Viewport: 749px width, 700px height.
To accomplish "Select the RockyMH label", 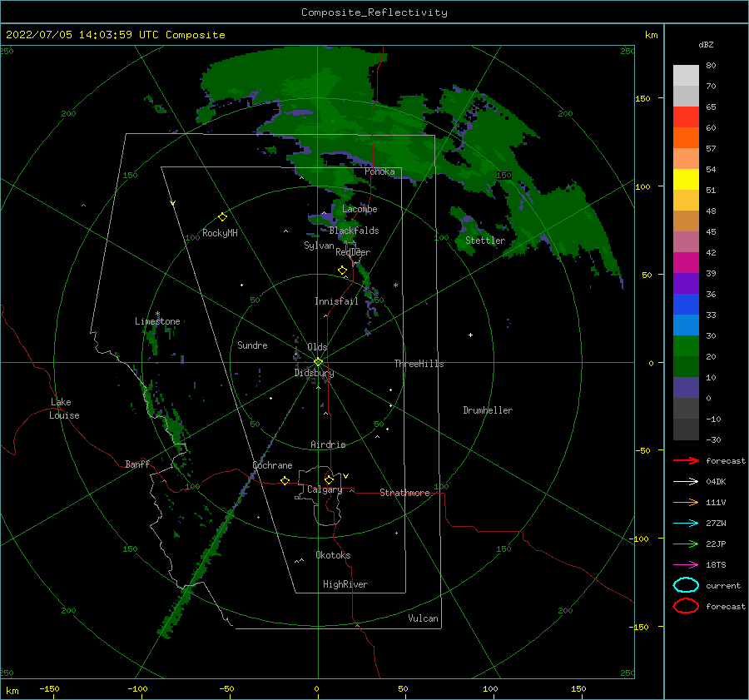I will (220, 233).
